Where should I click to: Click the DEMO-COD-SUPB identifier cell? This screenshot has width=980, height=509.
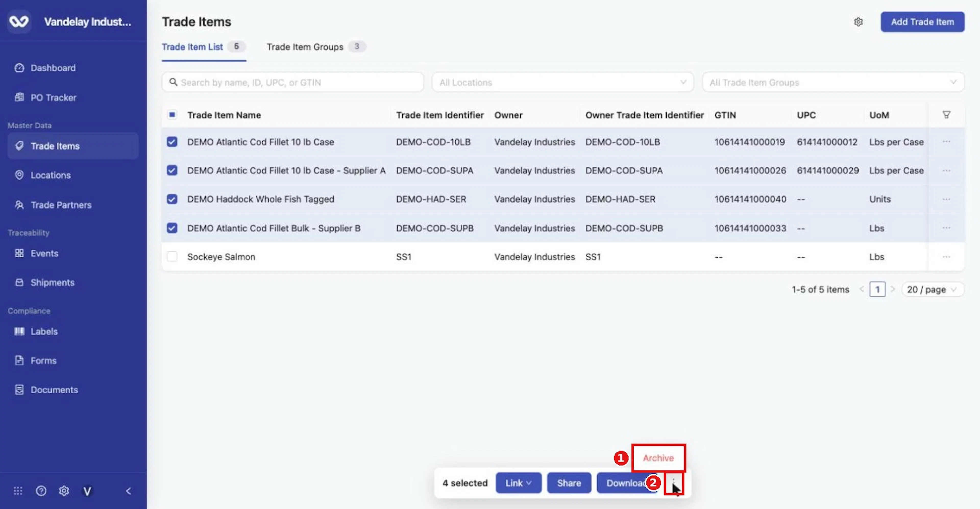pos(434,228)
